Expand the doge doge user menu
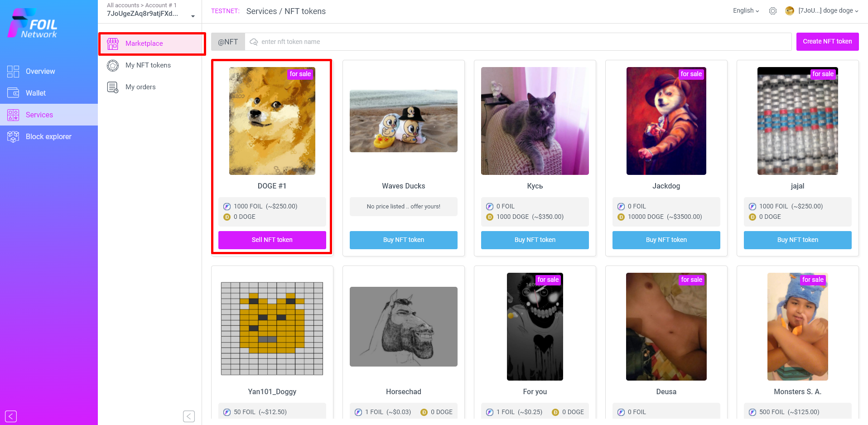The height and width of the screenshot is (425, 868). click(x=829, y=11)
